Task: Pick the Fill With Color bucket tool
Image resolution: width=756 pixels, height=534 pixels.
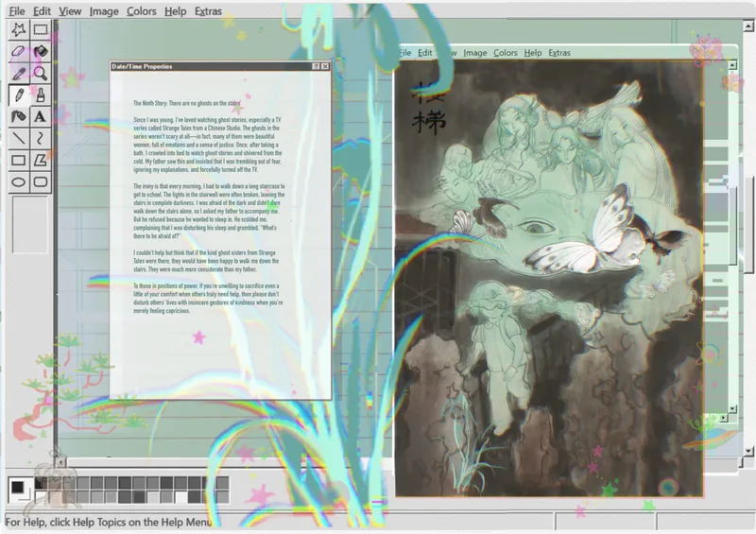Action: click(x=41, y=51)
